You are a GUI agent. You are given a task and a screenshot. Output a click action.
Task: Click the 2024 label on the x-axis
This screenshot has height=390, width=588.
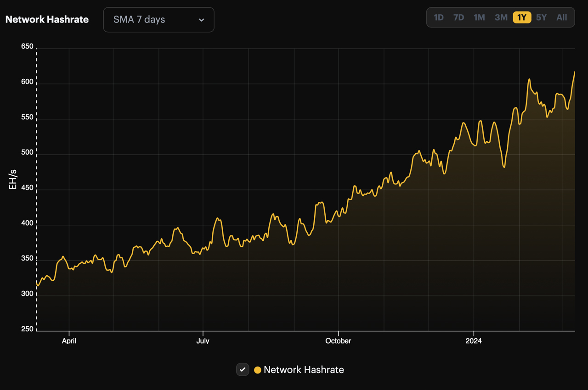click(x=474, y=341)
